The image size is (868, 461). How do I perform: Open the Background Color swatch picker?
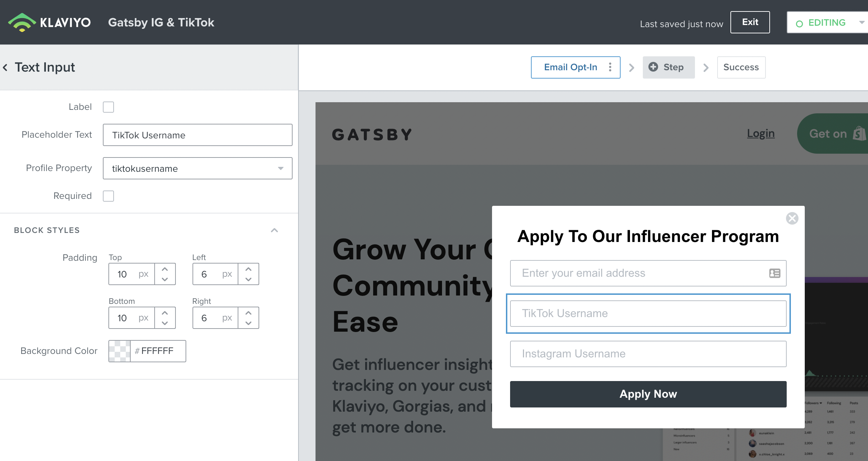[x=120, y=351]
